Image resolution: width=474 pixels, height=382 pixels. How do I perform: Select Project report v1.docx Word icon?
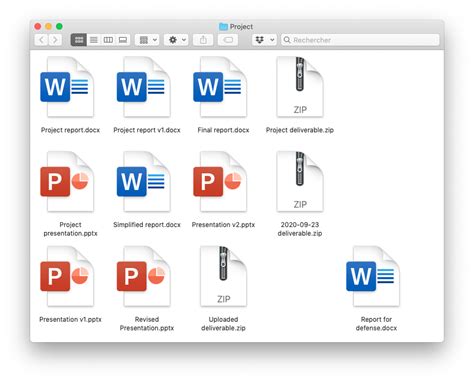click(144, 87)
